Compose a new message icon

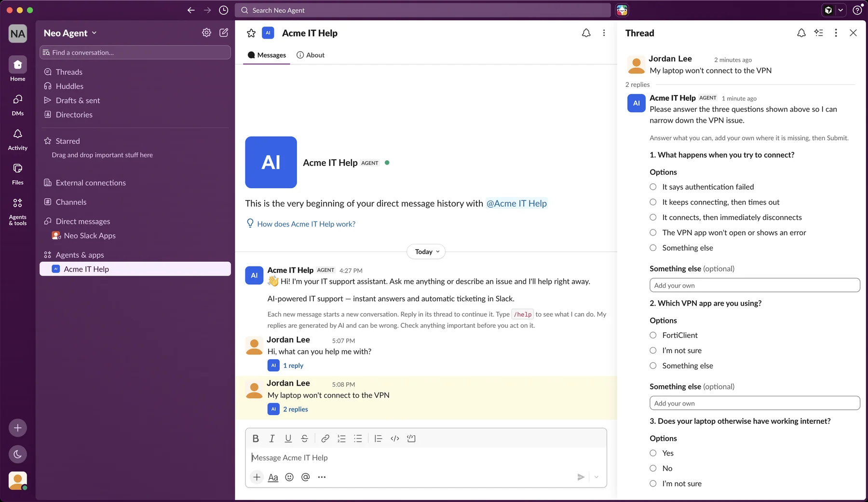coord(224,33)
